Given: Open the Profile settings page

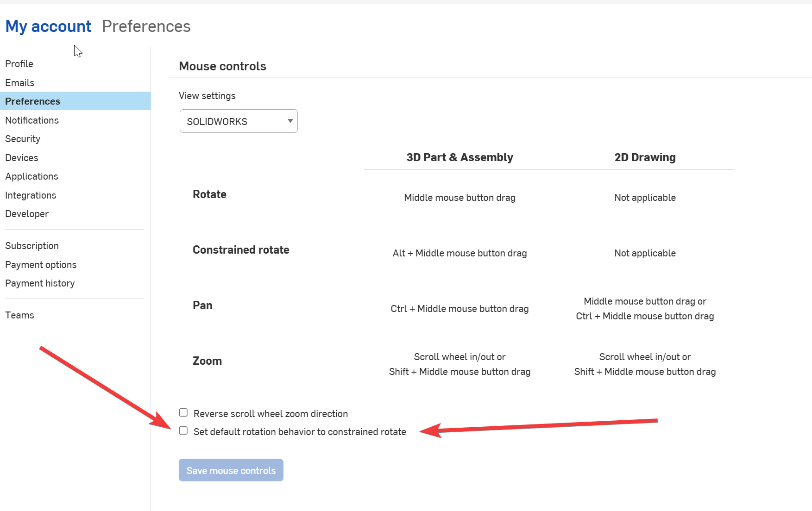Looking at the screenshot, I should point(19,64).
